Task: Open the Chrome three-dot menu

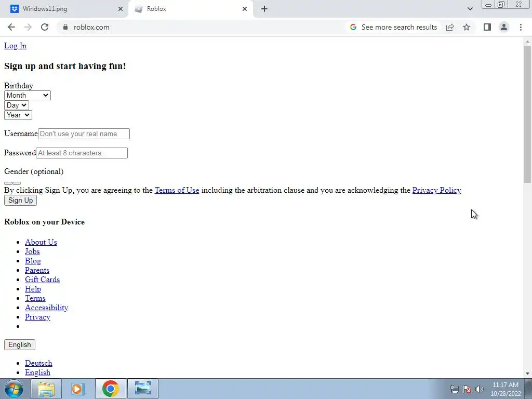Action: (x=521, y=27)
